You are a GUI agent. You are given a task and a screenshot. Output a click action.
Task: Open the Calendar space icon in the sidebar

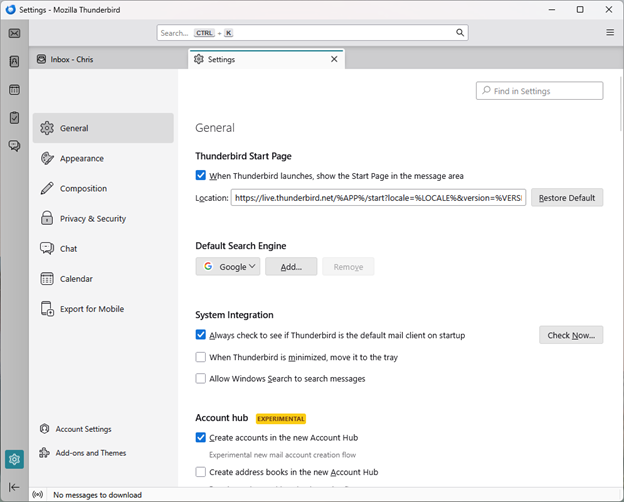[14, 90]
